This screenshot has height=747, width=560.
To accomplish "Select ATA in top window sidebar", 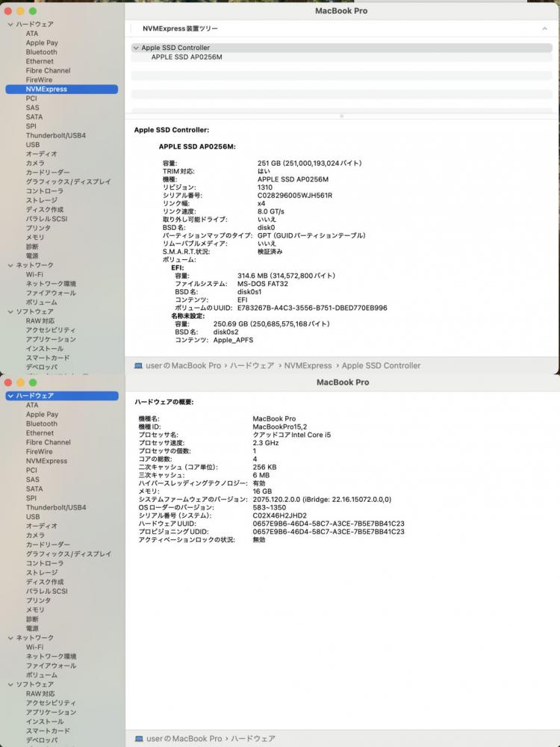I will (x=32, y=34).
